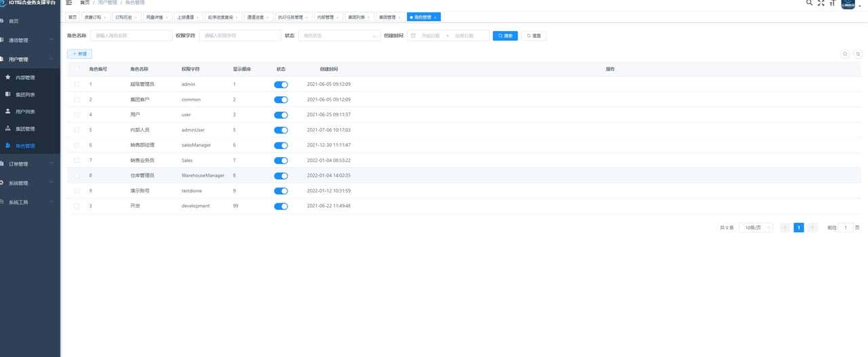Select the 集团管理 sidebar menu item

(25, 129)
